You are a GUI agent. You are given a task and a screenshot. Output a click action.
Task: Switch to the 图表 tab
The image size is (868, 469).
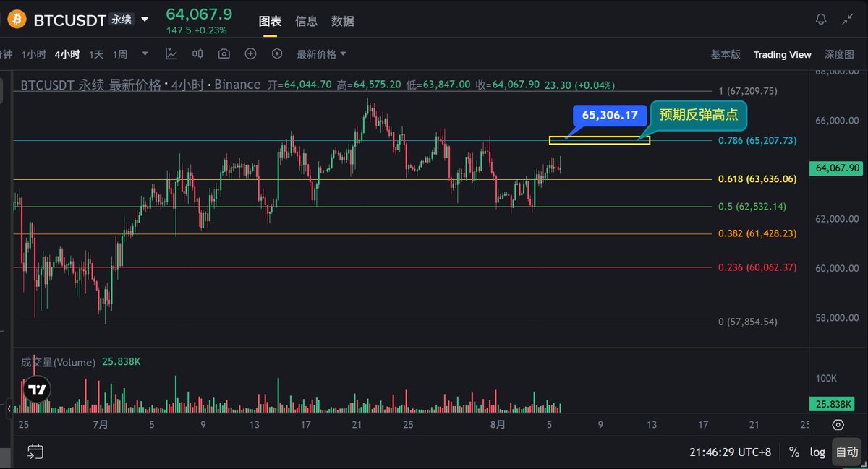tap(271, 21)
